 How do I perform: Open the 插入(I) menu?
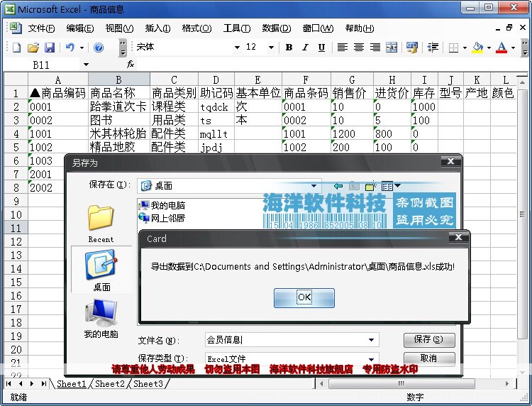[157, 28]
